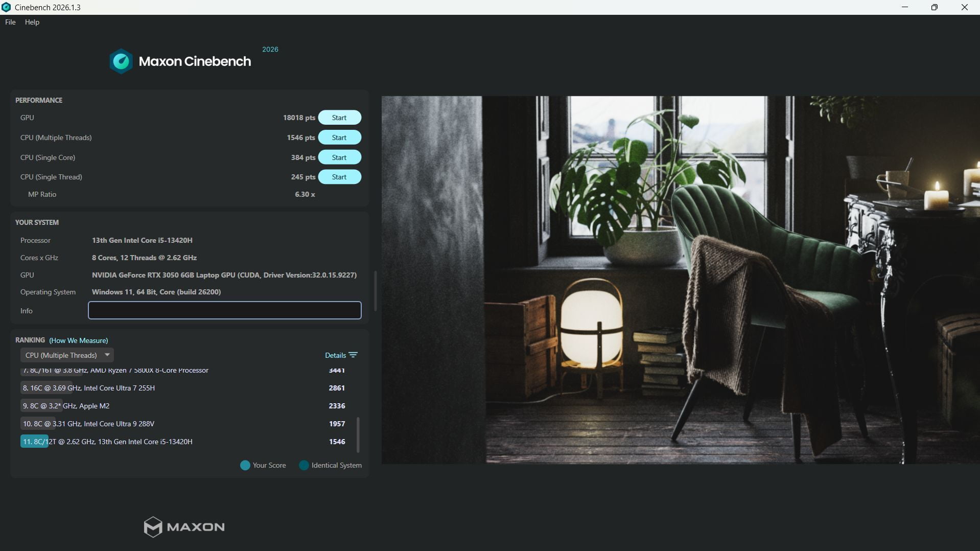The image size is (980, 551).
Task: Open the How We Measure link
Action: [x=79, y=340]
